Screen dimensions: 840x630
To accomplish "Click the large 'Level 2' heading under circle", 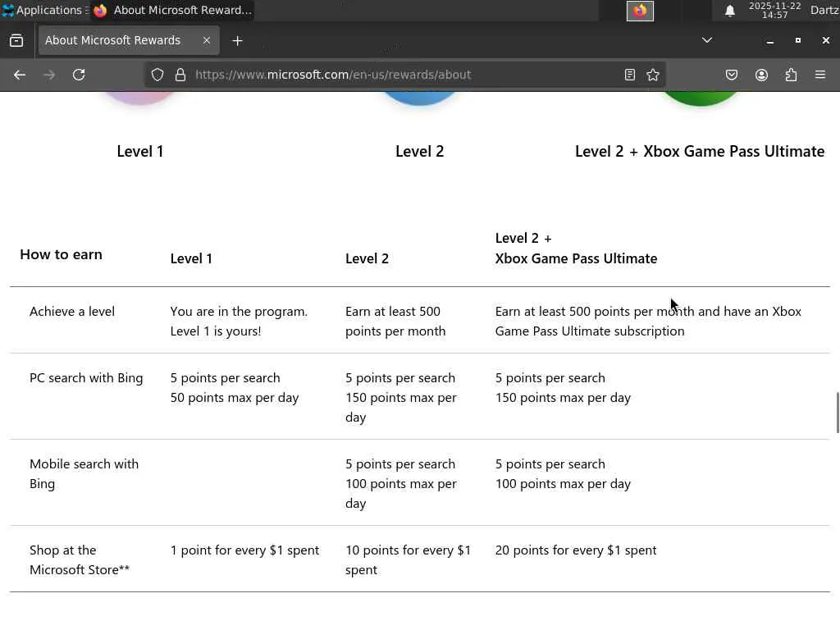I will pyautogui.click(x=420, y=152).
